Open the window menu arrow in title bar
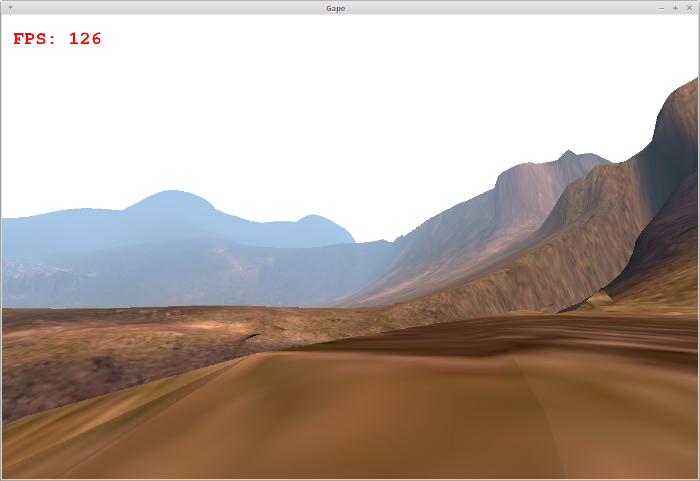Image resolution: width=700 pixels, height=481 pixels. (x=10, y=8)
